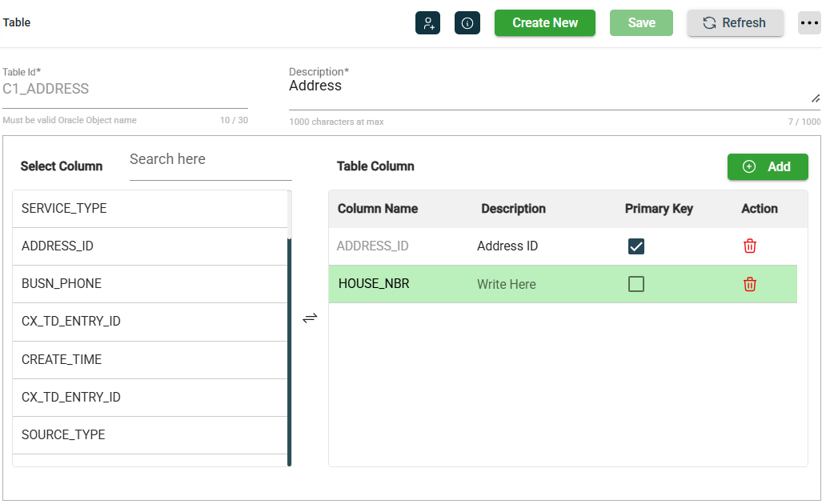The height and width of the screenshot is (504, 822).
Task: Focus the Search here column field
Action: pyautogui.click(x=210, y=160)
